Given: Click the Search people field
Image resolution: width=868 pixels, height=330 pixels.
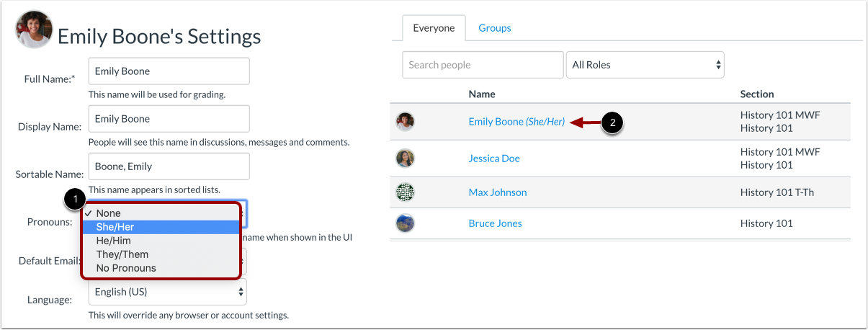Looking at the screenshot, I should [483, 65].
